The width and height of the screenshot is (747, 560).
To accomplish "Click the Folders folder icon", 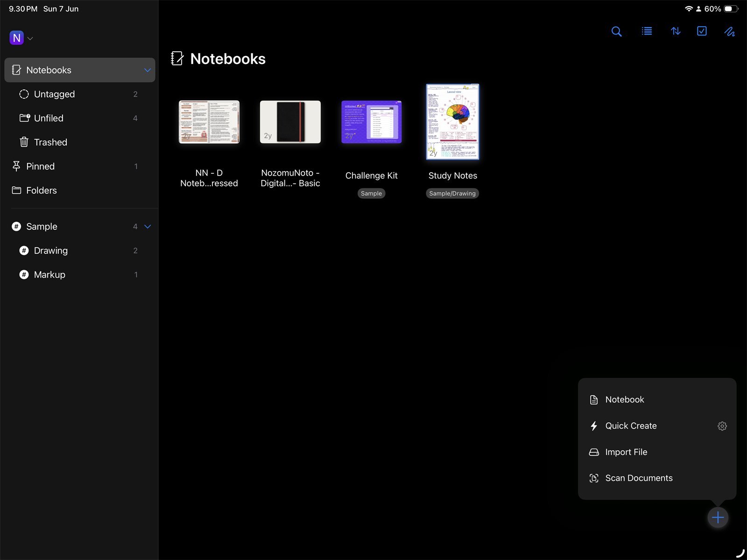I will [x=16, y=190].
